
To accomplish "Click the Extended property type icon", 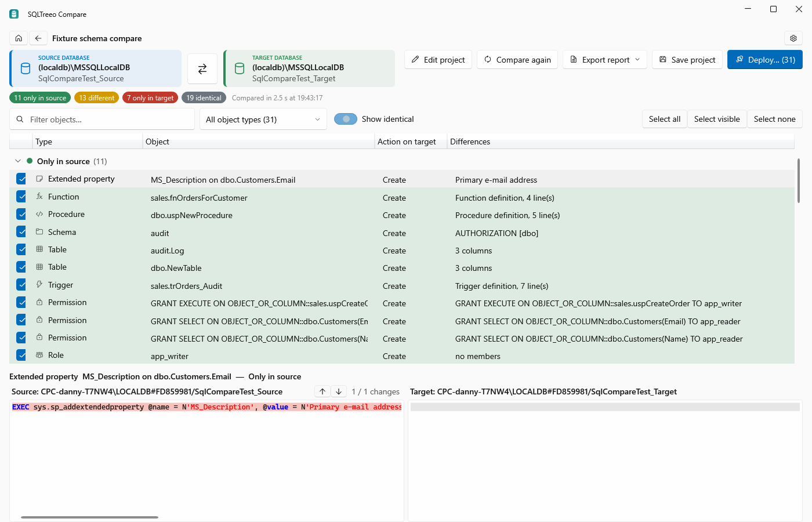I will (39, 179).
